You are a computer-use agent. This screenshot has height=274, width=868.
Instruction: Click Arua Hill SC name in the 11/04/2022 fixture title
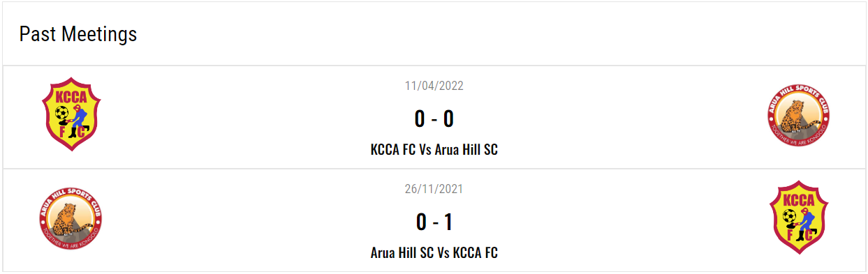pos(466,149)
